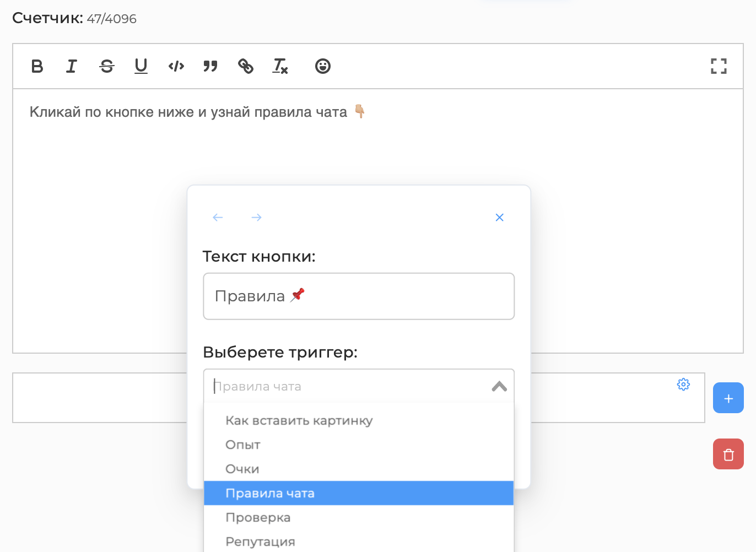Select "Как вставить картинку" trigger
The width and height of the screenshot is (756, 552).
coord(359,420)
